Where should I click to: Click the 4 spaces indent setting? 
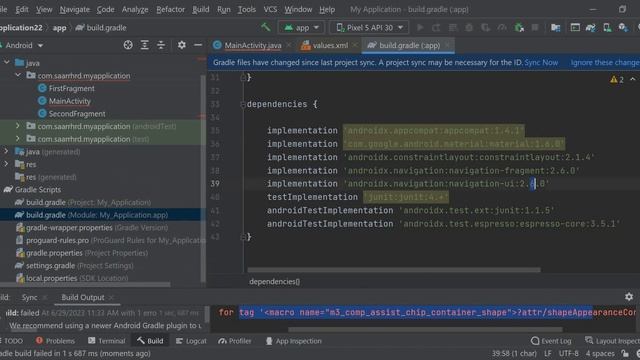coord(600,353)
